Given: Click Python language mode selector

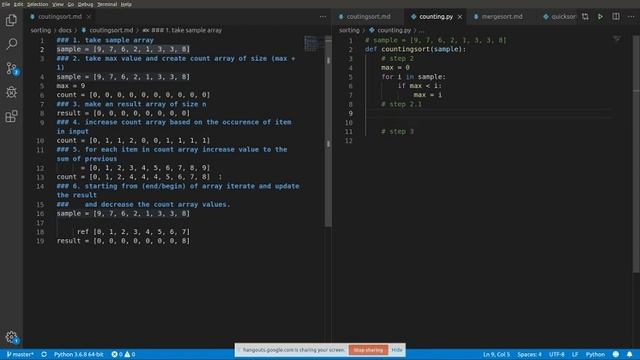Looking at the screenshot, I should [595, 354].
